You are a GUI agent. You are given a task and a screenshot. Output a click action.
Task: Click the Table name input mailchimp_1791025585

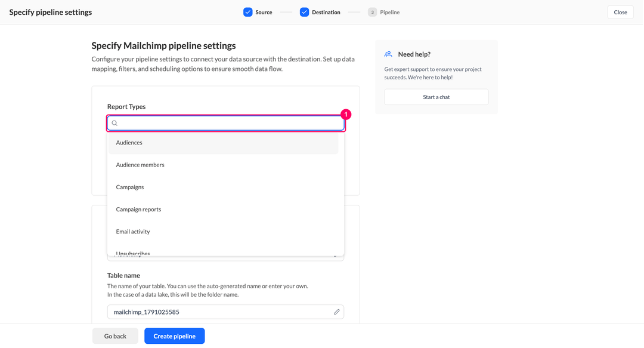225,312
